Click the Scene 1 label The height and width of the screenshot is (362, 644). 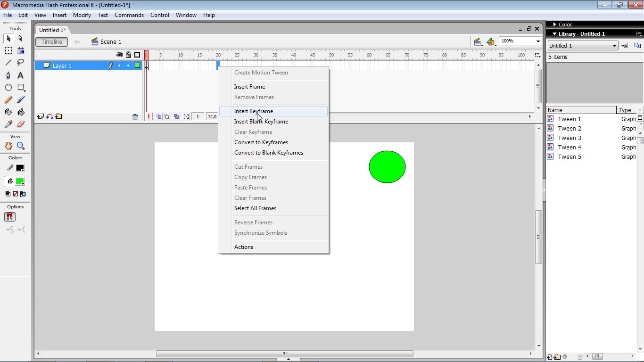pyautogui.click(x=111, y=42)
